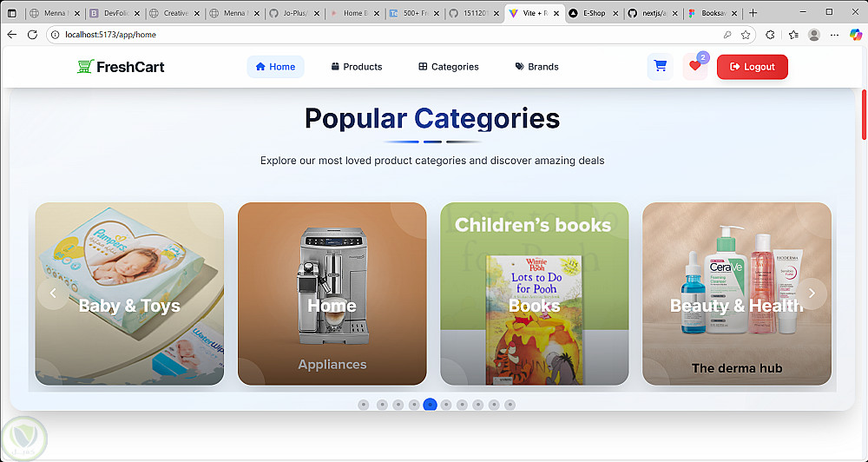The height and width of the screenshot is (462, 868).
Task: Open Beauty & Health category card
Action: coord(737,294)
